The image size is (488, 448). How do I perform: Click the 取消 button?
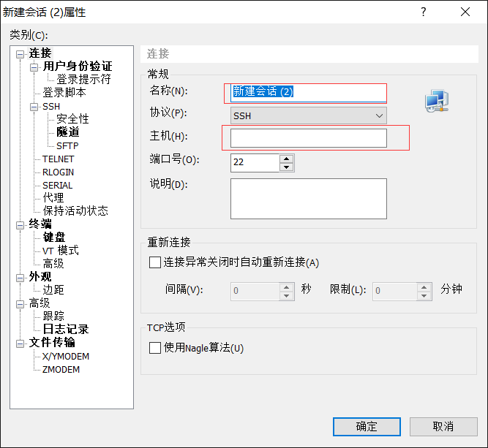click(x=443, y=427)
